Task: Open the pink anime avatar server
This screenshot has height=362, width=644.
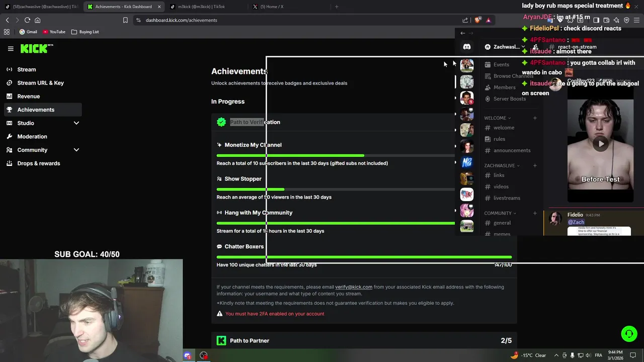Action: click(x=467, y=210)
